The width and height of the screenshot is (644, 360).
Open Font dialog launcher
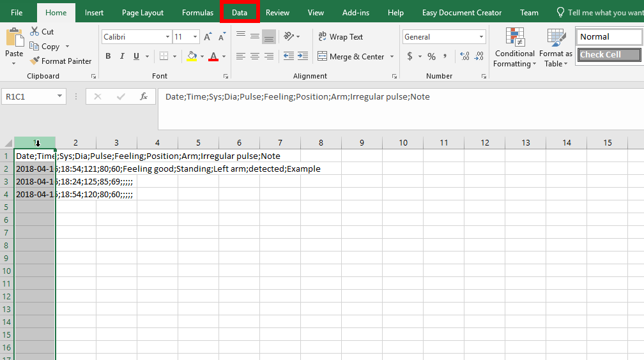226,77
